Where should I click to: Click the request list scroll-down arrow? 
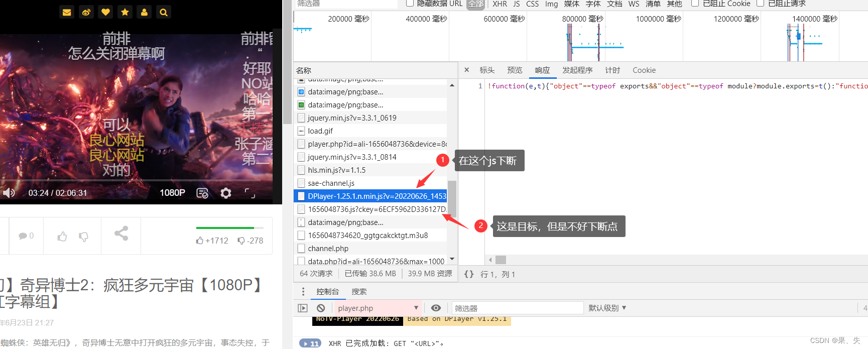pyautogui.click(x=452, y=259)
